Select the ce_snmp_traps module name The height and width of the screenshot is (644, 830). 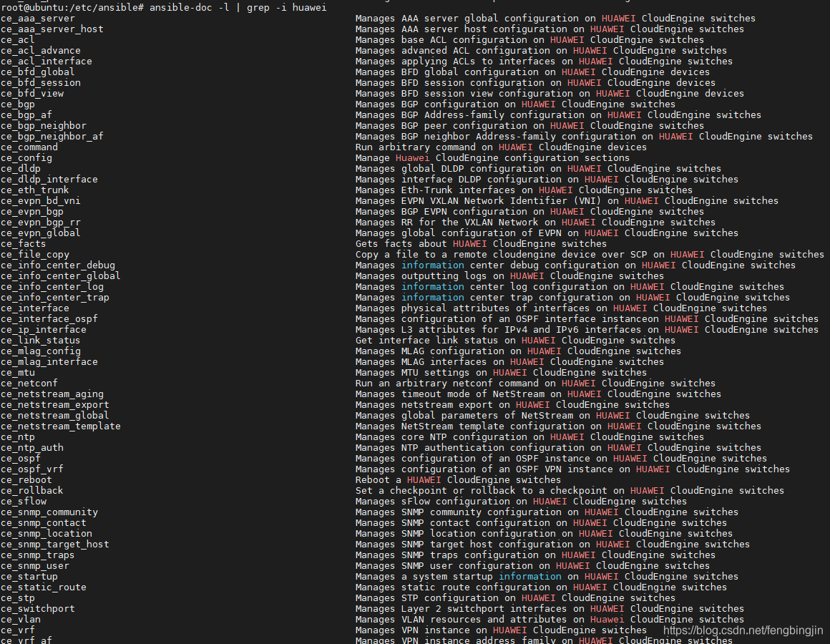click(x=38, y=555)
